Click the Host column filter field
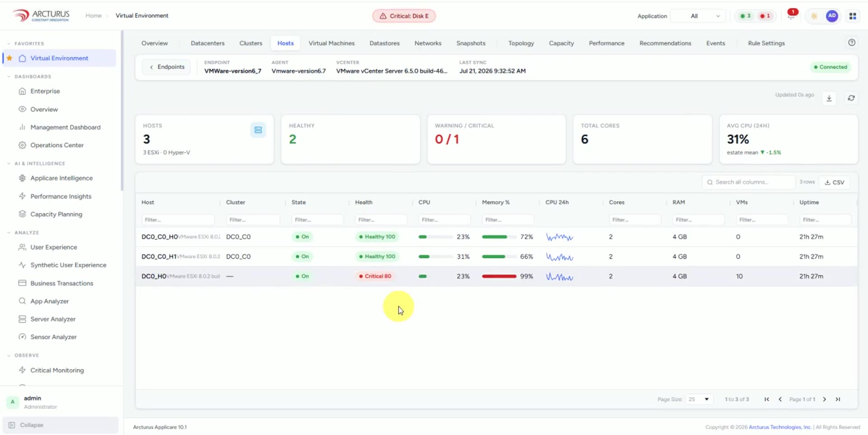 pos(178,220)
